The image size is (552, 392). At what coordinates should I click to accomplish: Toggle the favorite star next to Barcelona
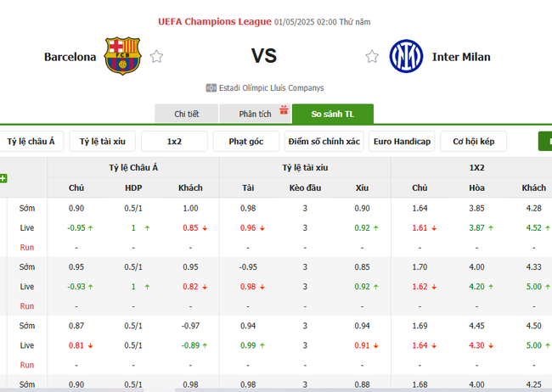pyautogui.click(x=156, y=57)
